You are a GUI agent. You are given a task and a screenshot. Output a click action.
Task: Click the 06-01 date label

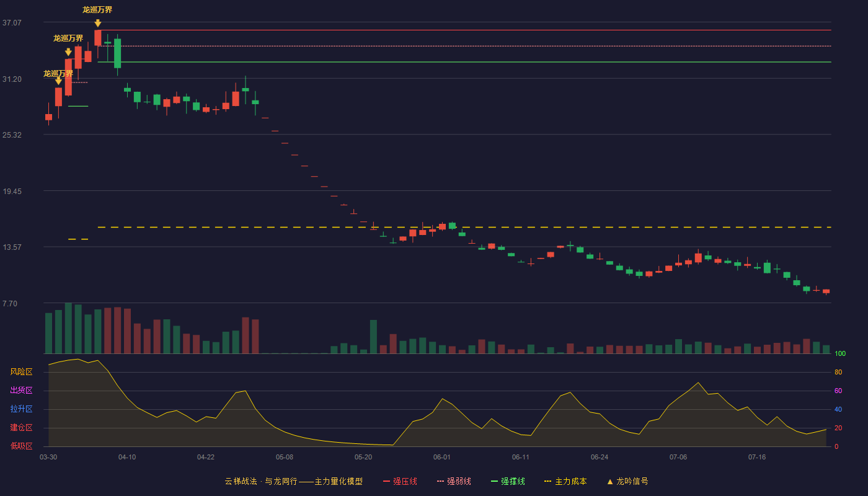point(442,457)
